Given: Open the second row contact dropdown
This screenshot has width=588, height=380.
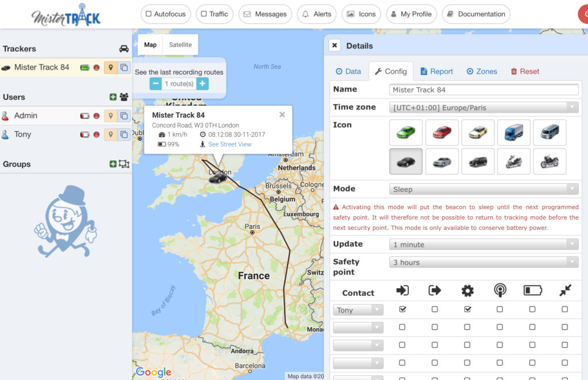Looking at the screenshot, I should (x=358, y=328).
